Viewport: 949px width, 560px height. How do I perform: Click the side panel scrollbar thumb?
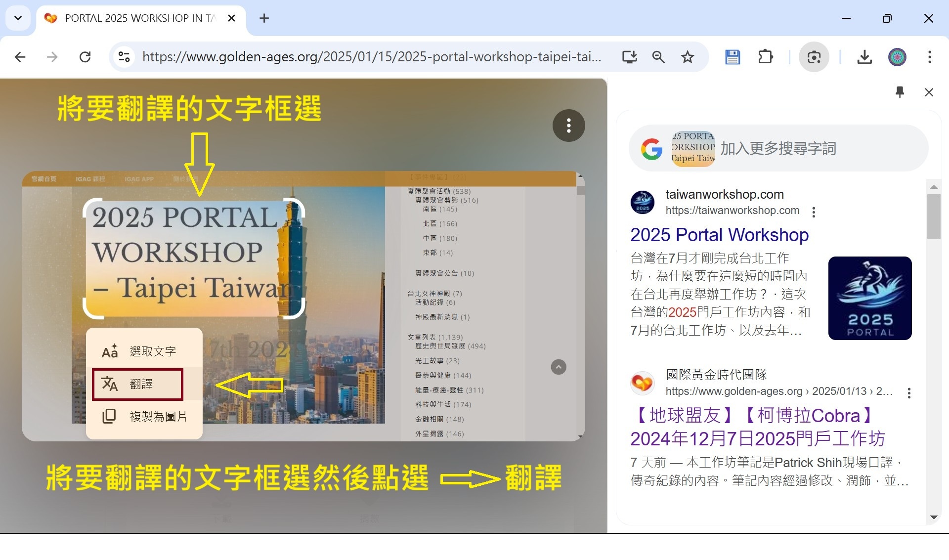(x=934, y=216)
